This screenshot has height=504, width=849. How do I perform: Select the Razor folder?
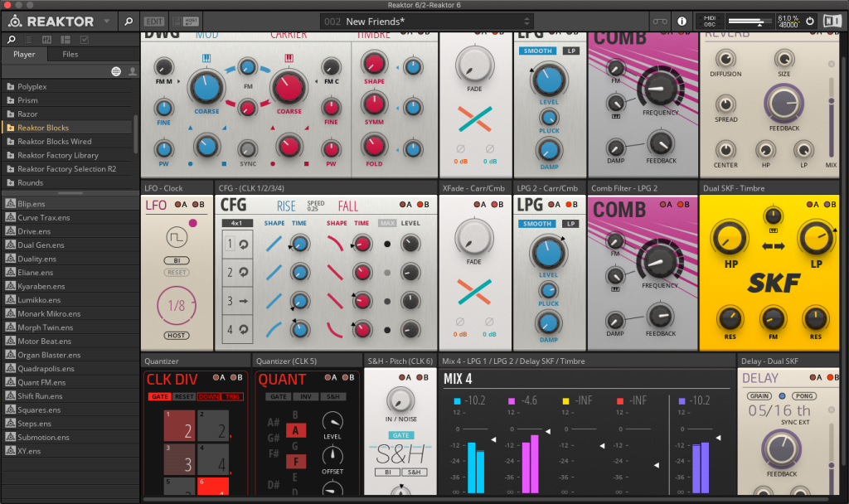(67, 114)
